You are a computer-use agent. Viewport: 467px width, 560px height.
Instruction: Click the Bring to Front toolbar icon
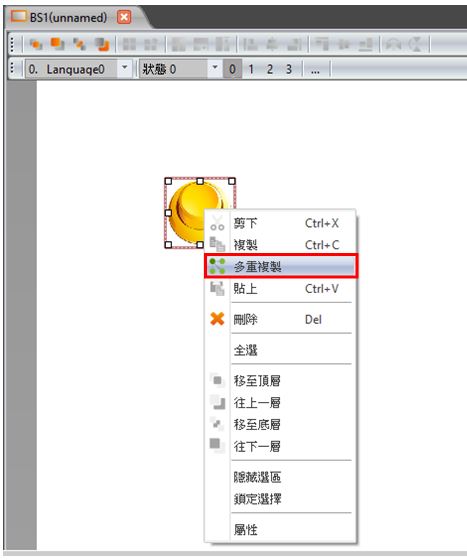pos(36,44)
